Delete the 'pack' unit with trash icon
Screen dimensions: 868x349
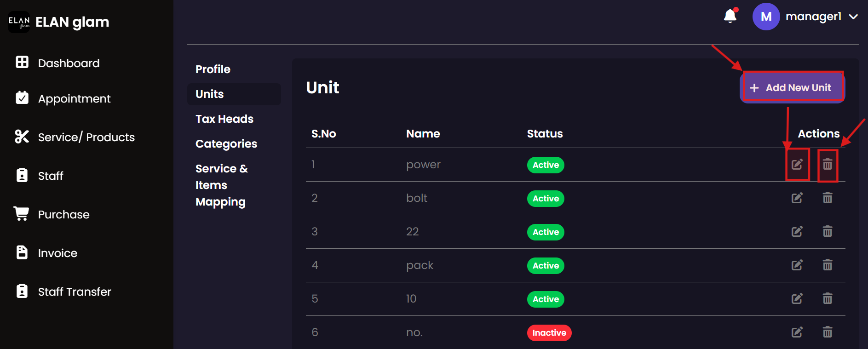[827, 265]
